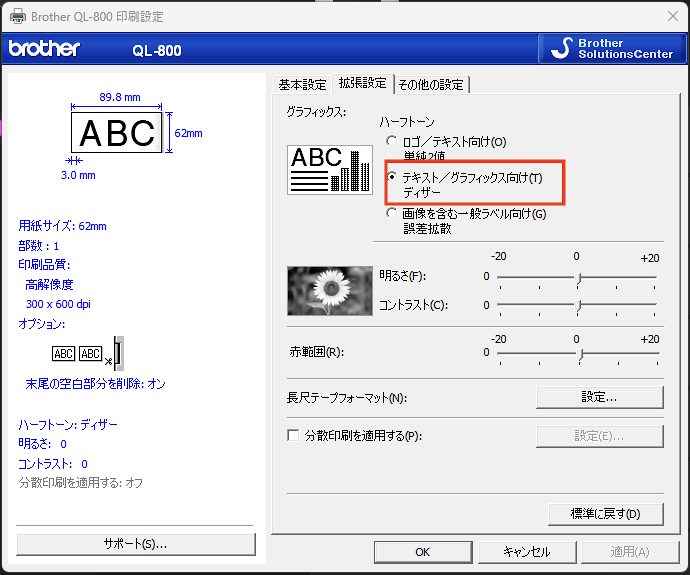
Task: Click the printer icon in title bar
Action: pyautogui.click(x=16, y=16)
